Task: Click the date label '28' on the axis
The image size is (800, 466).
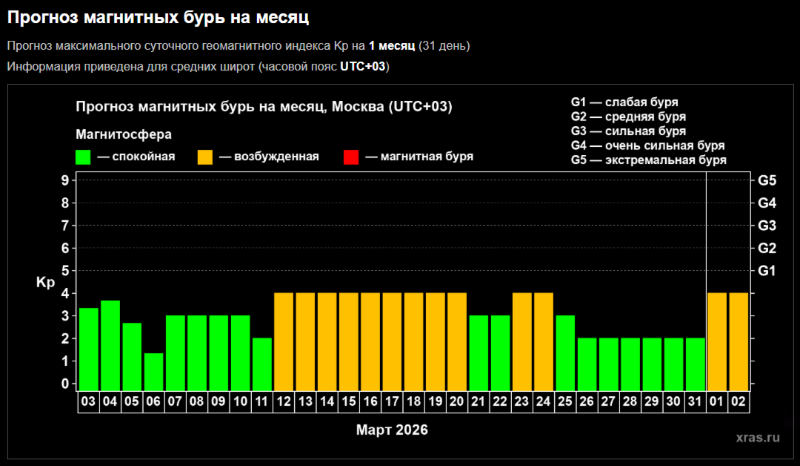Action: (630, 402)
